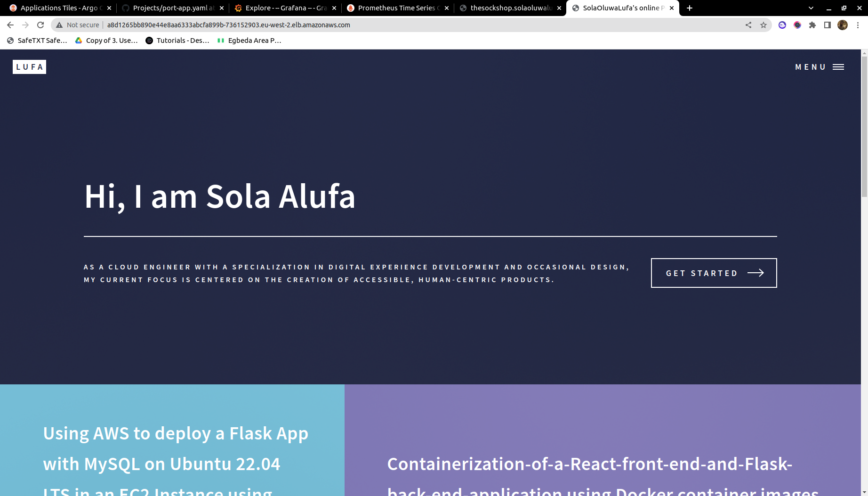Open Copy of 3. Use... bookmark
Viewport: 868px width, 496px height.
click(106, 41)
